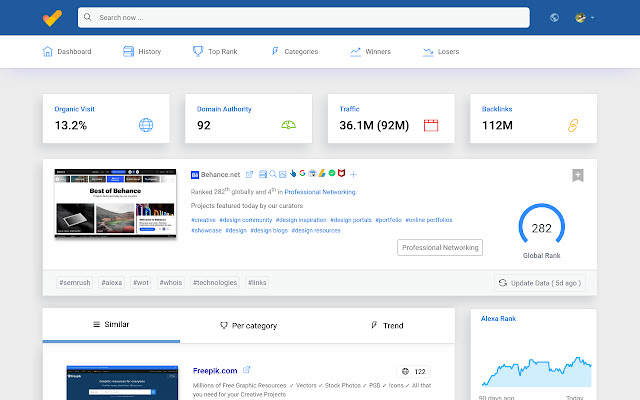Click the globe icon on Organic Visit card
Image resolution: width=640 pixels, height=400 pixels.
[x=146, y=125]
